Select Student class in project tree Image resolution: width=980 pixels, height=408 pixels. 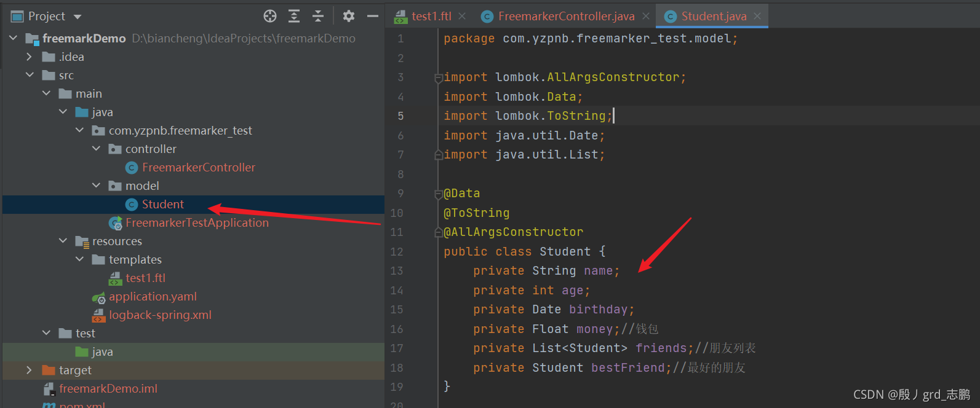[x=163, y=204]
